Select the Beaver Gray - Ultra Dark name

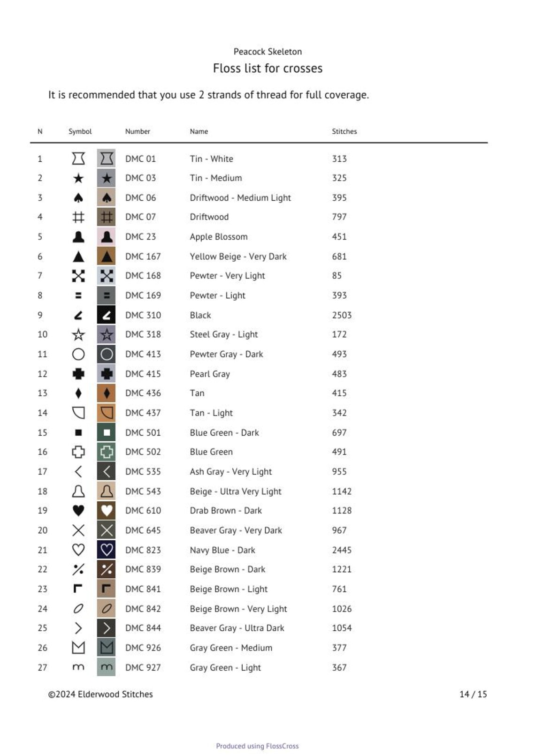237,628
